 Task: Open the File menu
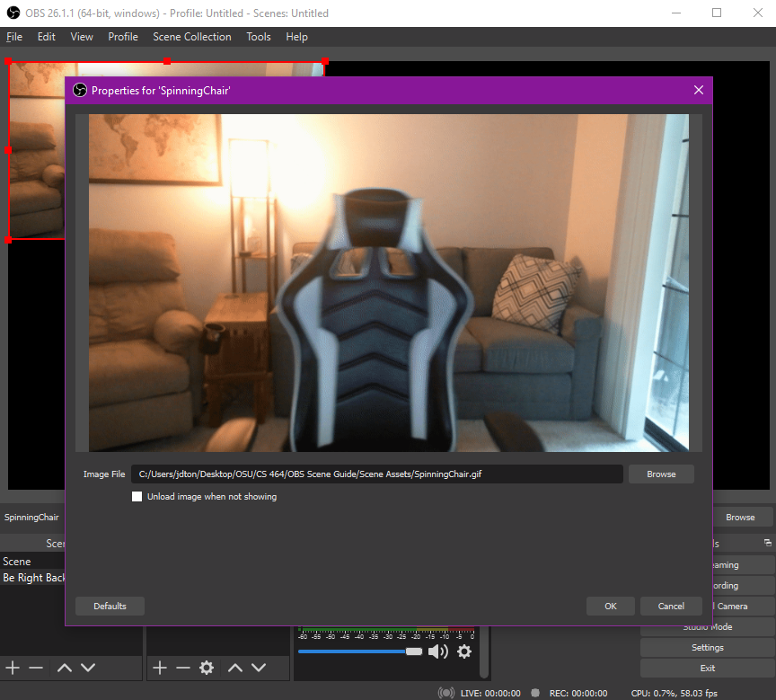[x=14, y=37]
